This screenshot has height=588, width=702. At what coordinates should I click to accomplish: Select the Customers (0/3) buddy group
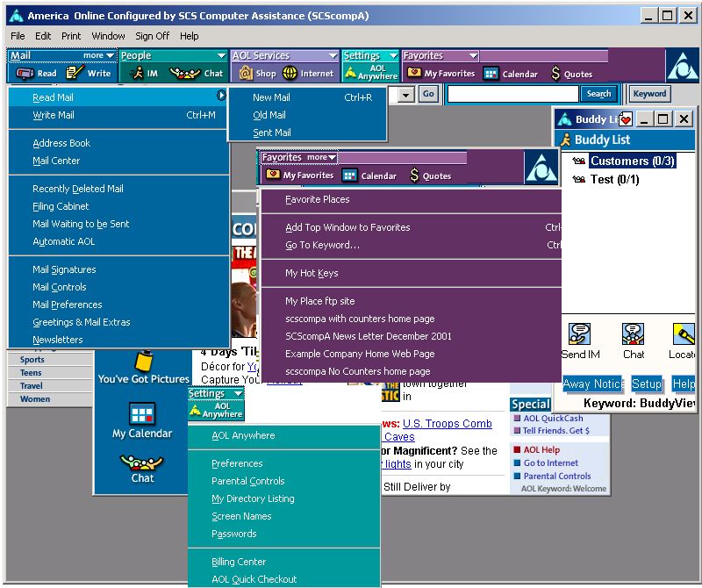632,161
